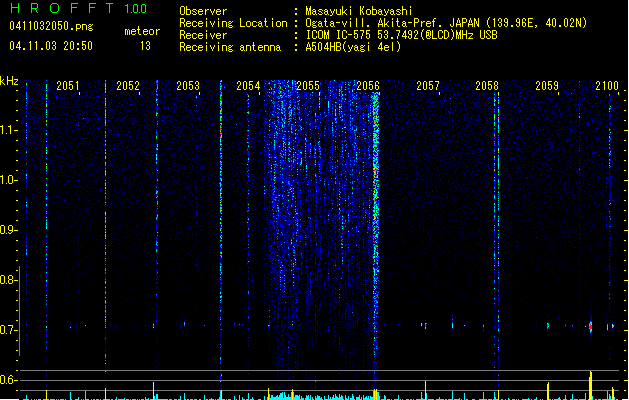Click the version number 1.0.0

click(x=136, y=9)
